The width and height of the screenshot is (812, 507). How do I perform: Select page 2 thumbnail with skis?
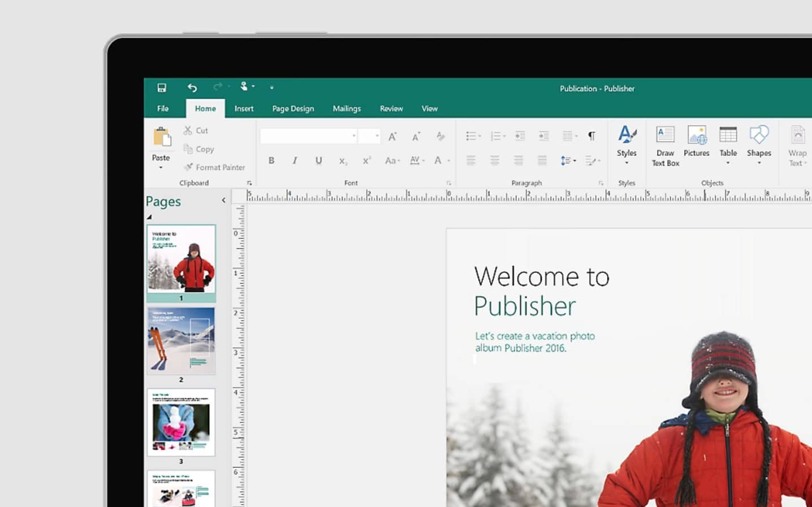click(x=181, y=341)
